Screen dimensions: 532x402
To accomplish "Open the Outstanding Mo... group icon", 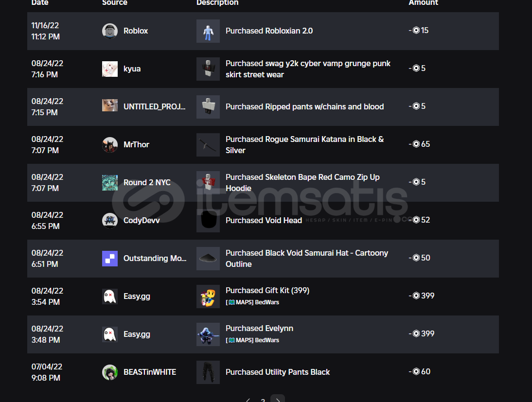I will pos(109,259).
